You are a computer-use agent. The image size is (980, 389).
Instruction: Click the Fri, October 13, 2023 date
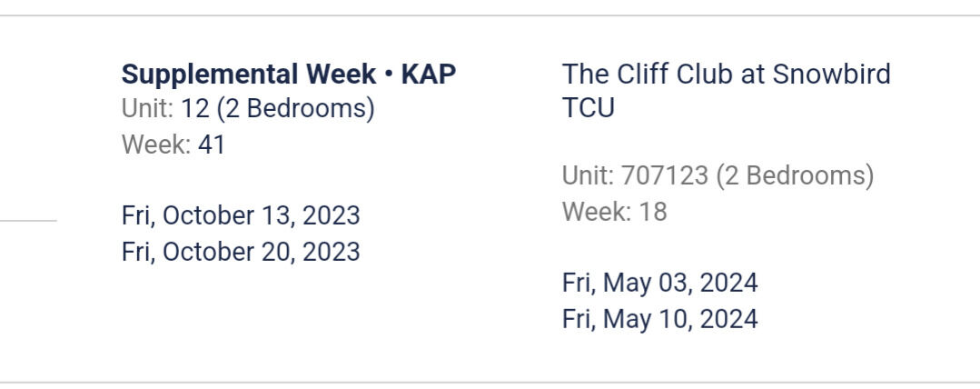point(241,215)
